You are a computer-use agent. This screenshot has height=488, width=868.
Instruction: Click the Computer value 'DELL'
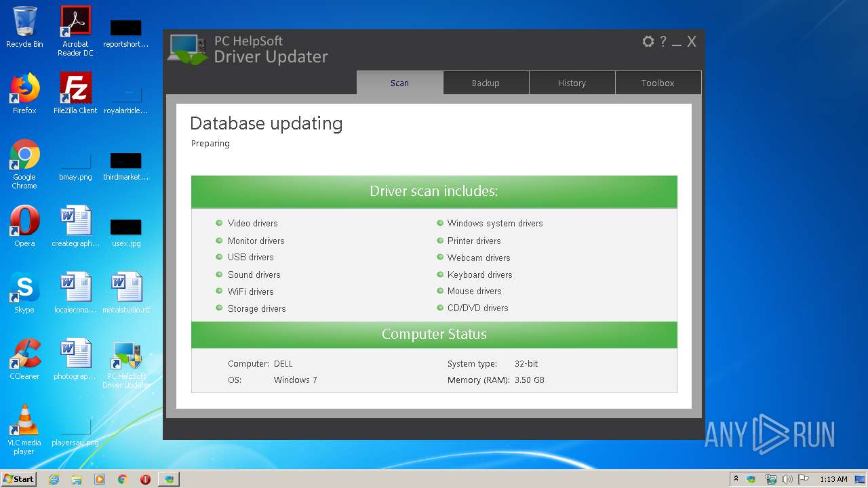pyautogui.click(x=283, y=364)
